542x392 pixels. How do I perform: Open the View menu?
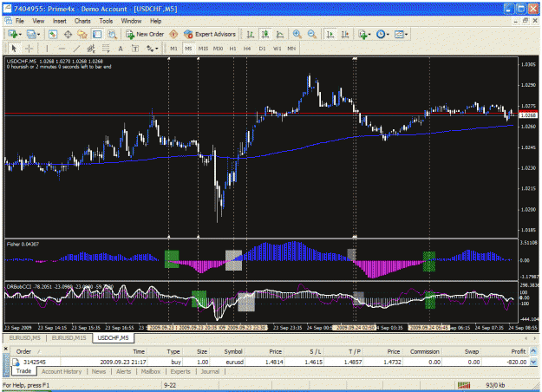click(x=38, y=21)
